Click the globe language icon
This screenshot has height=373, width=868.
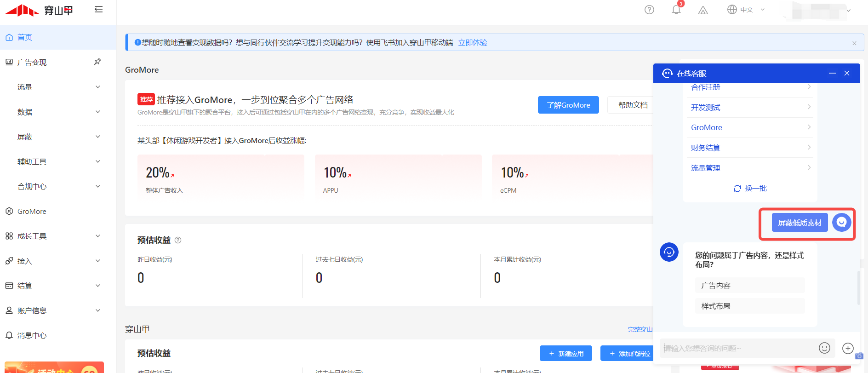coord(732,10)
